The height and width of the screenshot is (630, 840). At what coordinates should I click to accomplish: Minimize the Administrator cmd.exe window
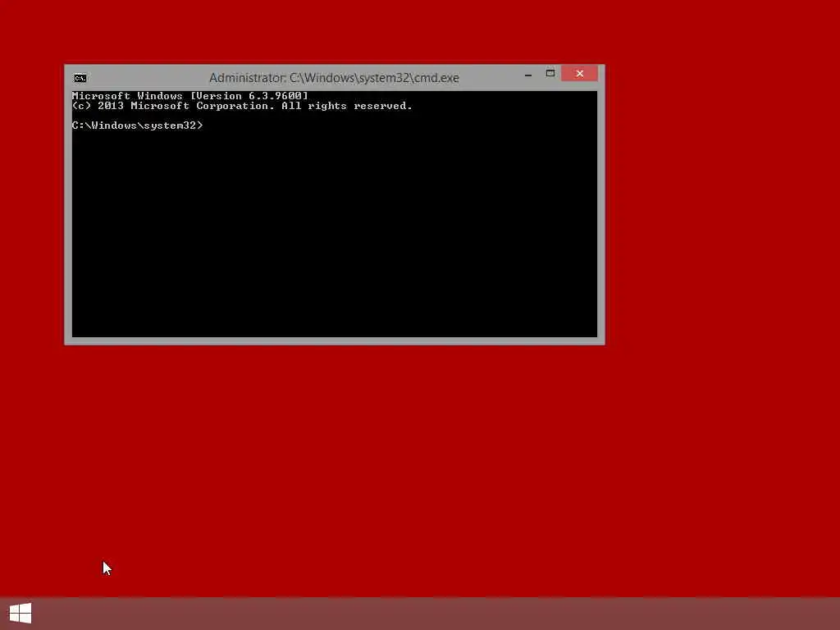(x=528, y=74)
